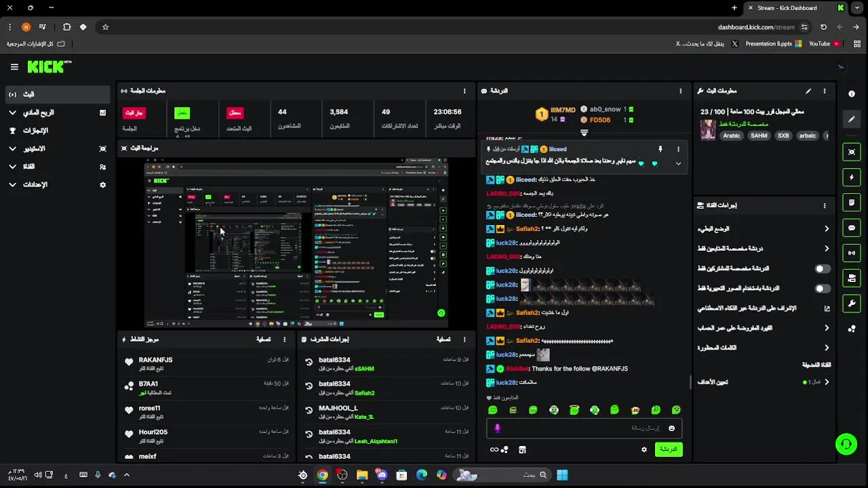
Task: Open the معلومات الجلسة panel options menu
Action: [x=465, y=91]
